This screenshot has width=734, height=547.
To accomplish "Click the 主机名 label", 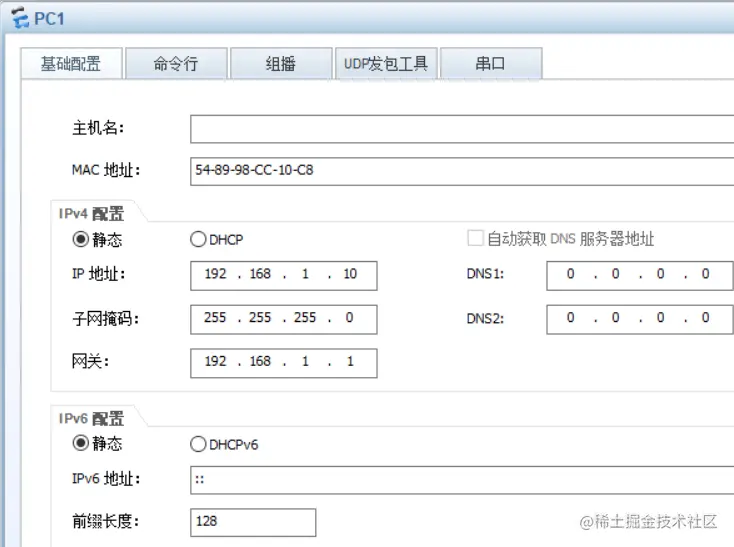I will click(98, 128).
